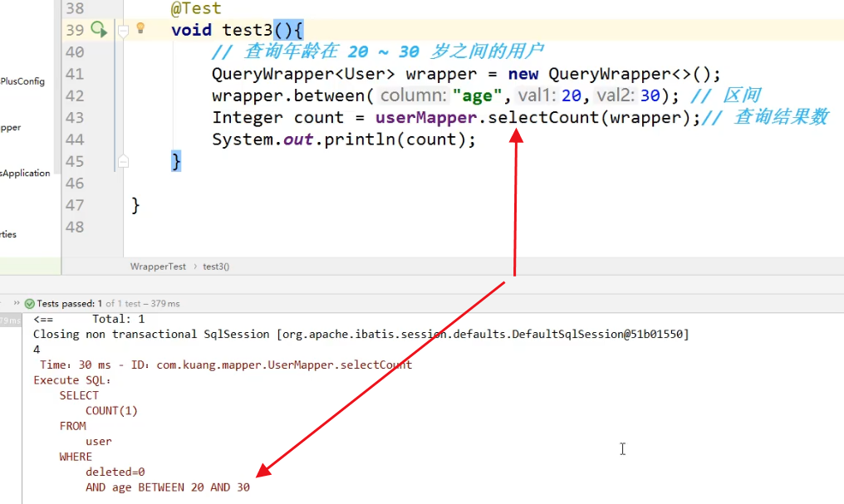Expand hidden test toolbar actions via double chevron

click(16, 303)
